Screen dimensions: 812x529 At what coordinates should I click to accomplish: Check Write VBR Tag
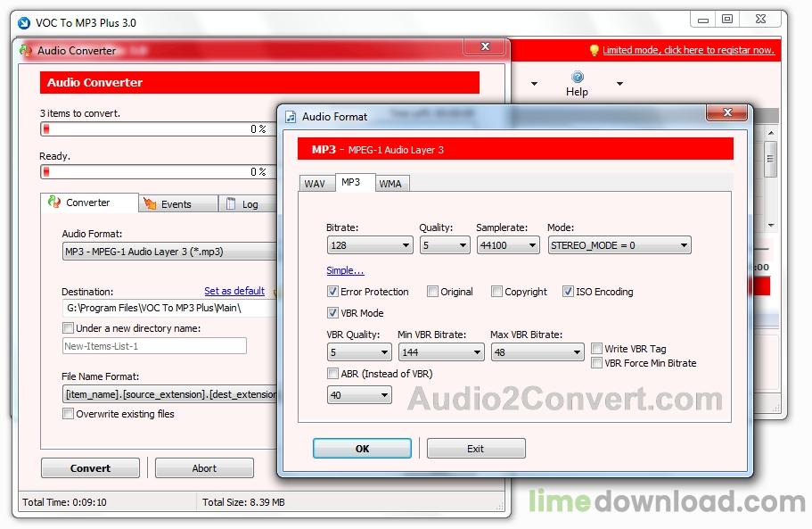pos(596,349)
